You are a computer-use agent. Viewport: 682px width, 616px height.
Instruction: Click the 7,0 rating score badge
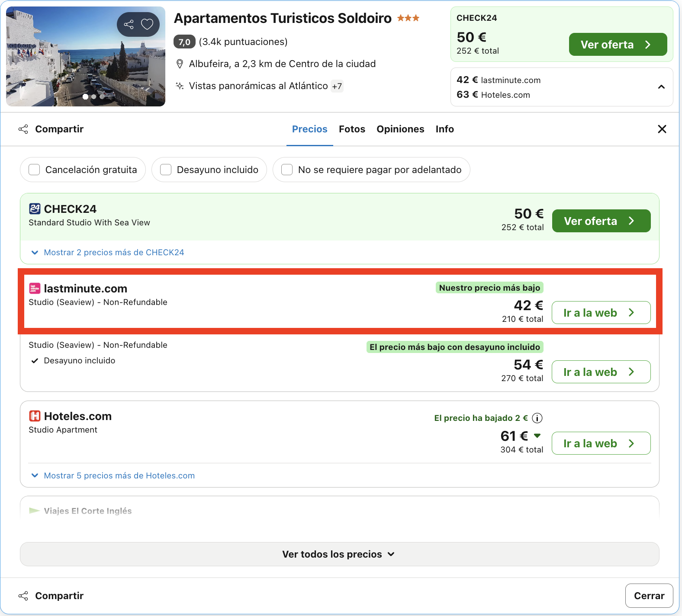click(x=184, y=42)
